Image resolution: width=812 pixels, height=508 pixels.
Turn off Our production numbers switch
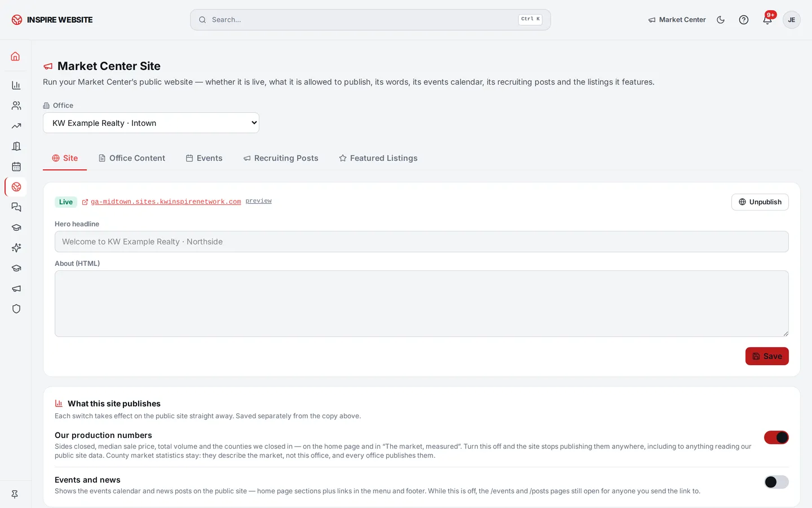pyautogui.click(x=776, y=437)
